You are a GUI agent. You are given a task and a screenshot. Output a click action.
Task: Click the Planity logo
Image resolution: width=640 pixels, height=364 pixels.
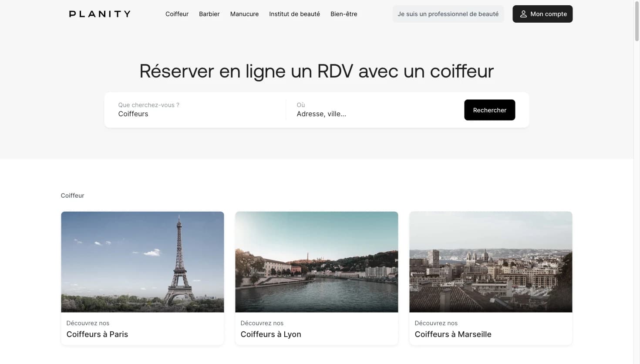[99, 13]
